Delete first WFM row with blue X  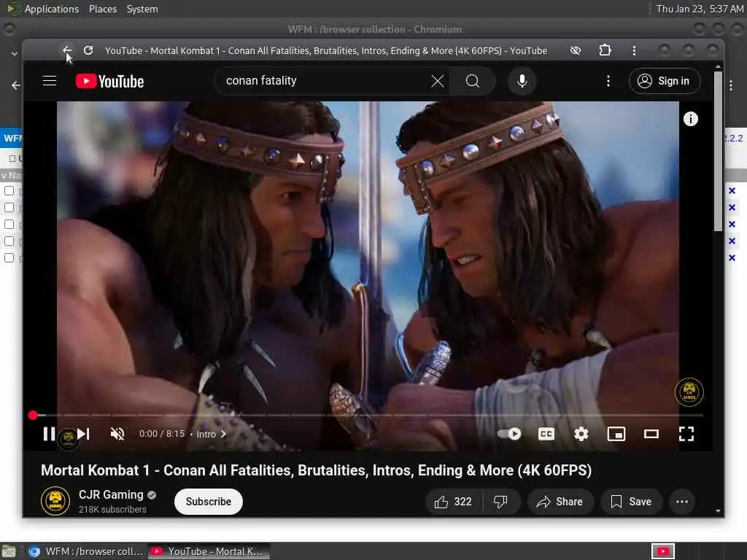pos(732,190)
